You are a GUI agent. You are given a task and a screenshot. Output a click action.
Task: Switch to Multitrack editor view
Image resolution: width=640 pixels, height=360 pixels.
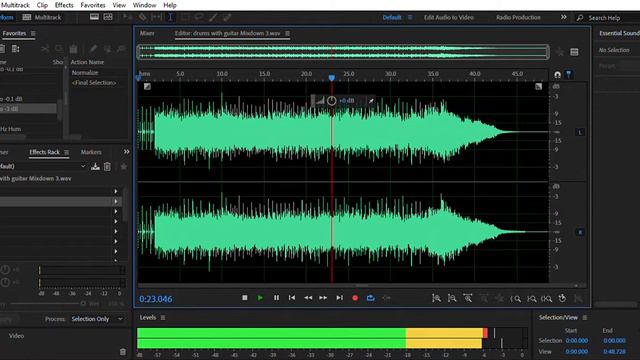(42, 17)
